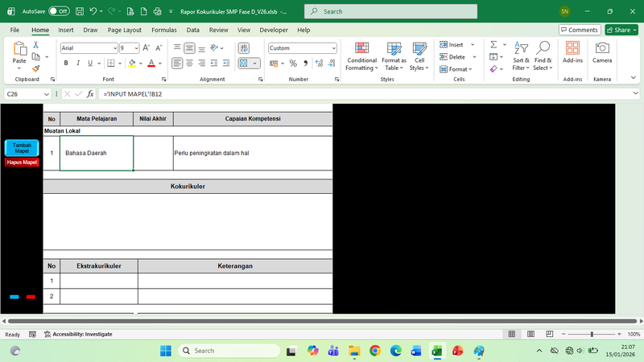Switch to the Developer tab
This screenshot has width=644, height=362.
[x=273, y=30]
